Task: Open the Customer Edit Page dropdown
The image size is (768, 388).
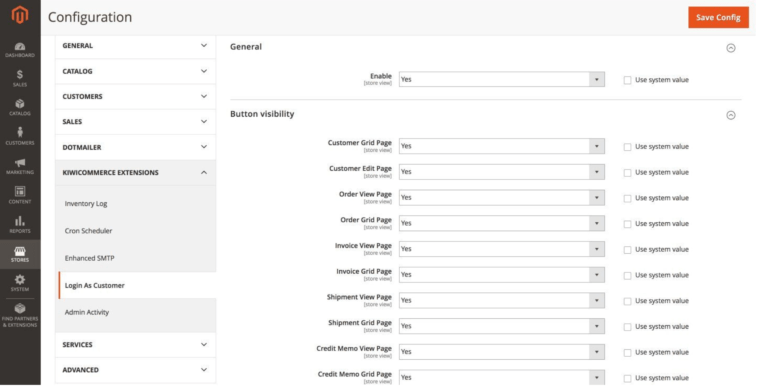Action: coord(502,172)
